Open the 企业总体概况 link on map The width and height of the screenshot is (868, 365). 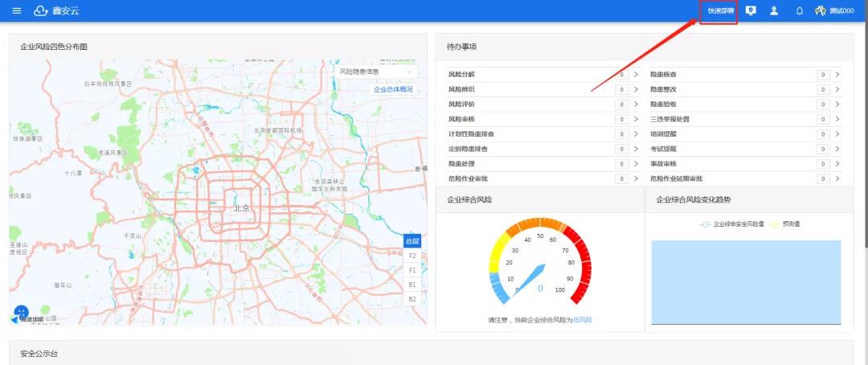click(x=393, y=89)
